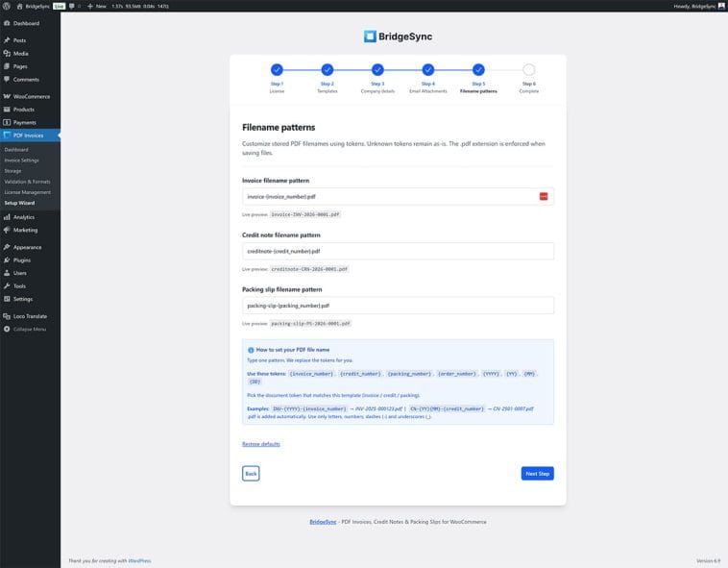Click the Next Step button
Viewport: 728px width, 568px height.
pyautogui.click(x=537, y=474)
